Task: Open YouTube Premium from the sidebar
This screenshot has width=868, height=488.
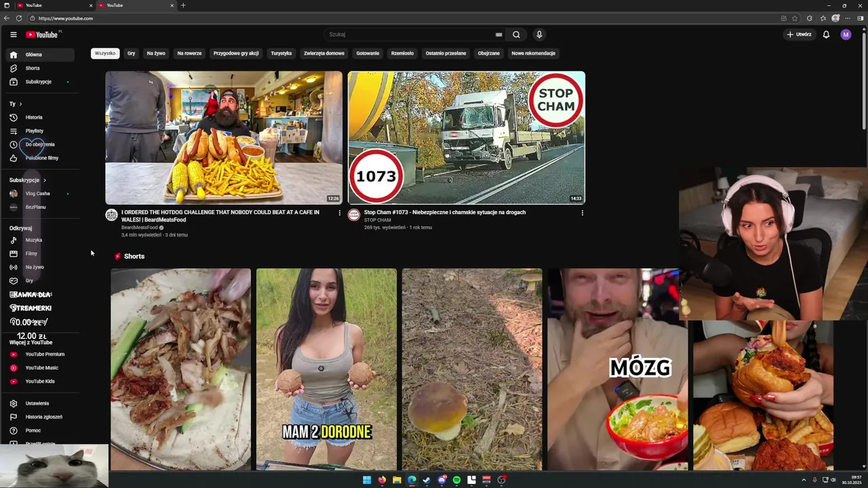Action: click(x=40, y=354)
